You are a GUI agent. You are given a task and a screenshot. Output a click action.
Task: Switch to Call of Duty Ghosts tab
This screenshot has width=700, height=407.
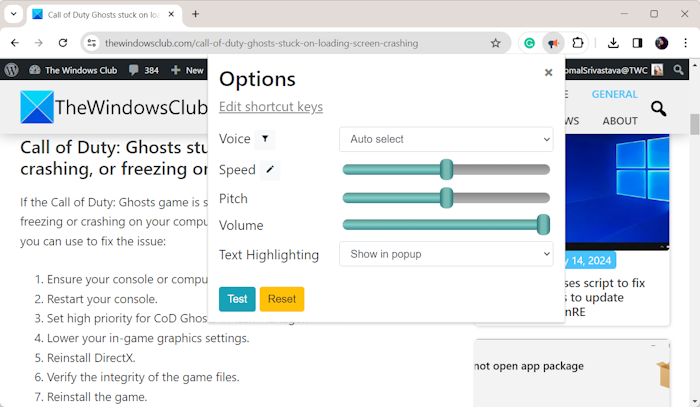pos(97,14)
